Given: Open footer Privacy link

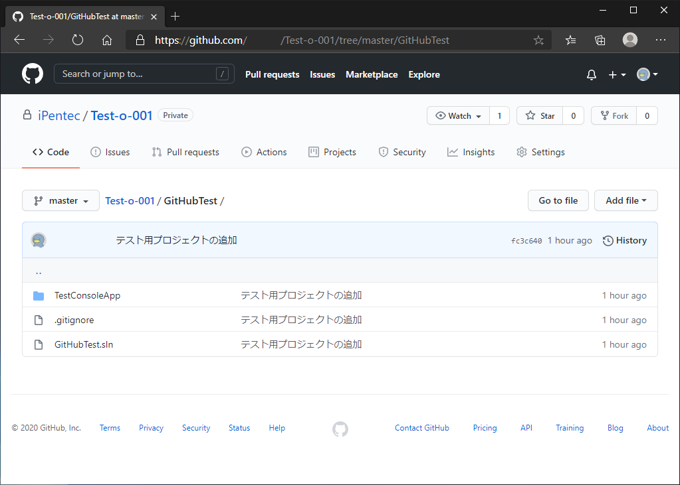Looking at the screenshot, I should [151, 428].
